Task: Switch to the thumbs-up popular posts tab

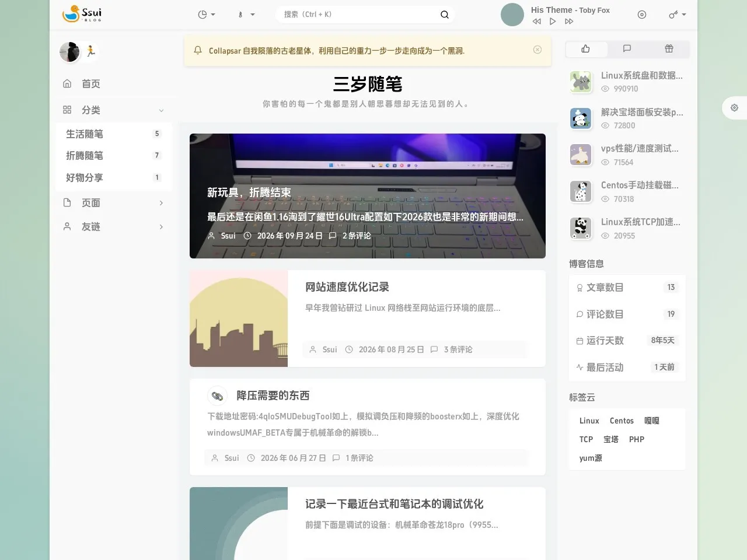Action: pyautogui.click(x=586, y=49)
